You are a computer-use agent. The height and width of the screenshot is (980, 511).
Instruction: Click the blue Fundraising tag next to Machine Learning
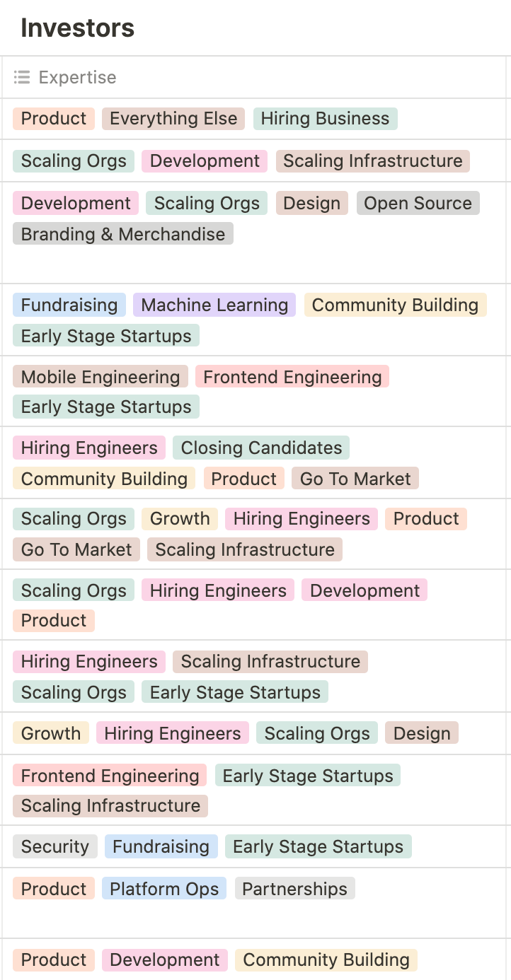click(69, 305)
